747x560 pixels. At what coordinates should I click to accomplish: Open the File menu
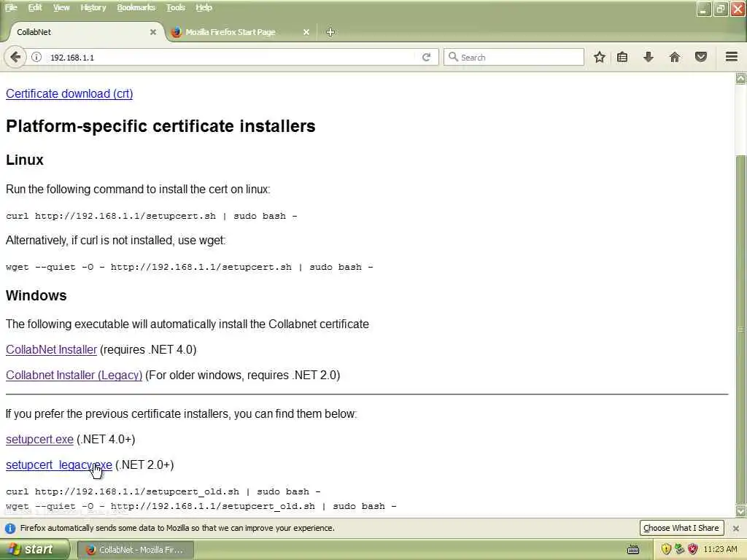point(10,7)
